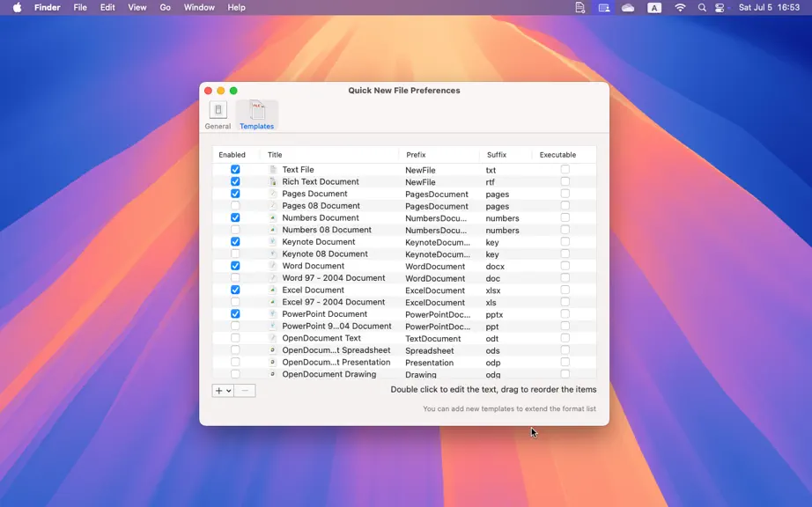
Task: Enable the OpenDocument Text template
Action: pyautogui.click(x=235, y=338)
